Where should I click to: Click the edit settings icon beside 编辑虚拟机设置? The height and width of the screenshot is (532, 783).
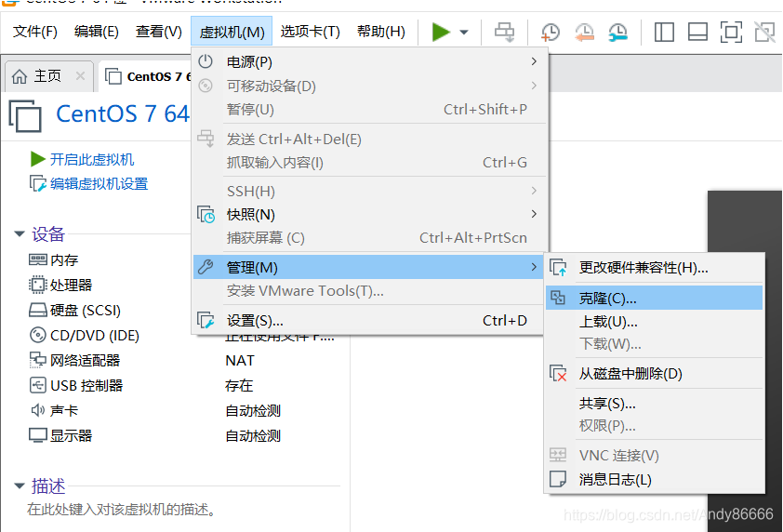pyautogui.click(x=38, y=184)
